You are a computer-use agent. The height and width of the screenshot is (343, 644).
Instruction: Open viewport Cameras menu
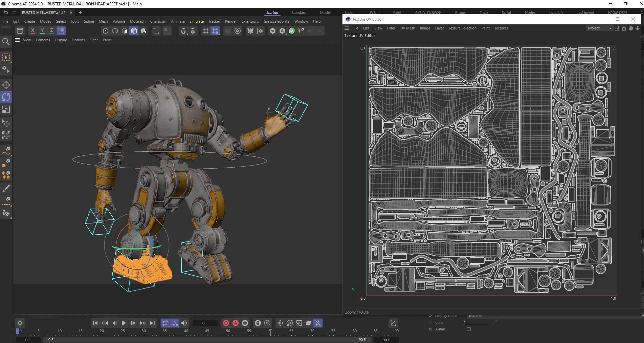coord(43,40)
